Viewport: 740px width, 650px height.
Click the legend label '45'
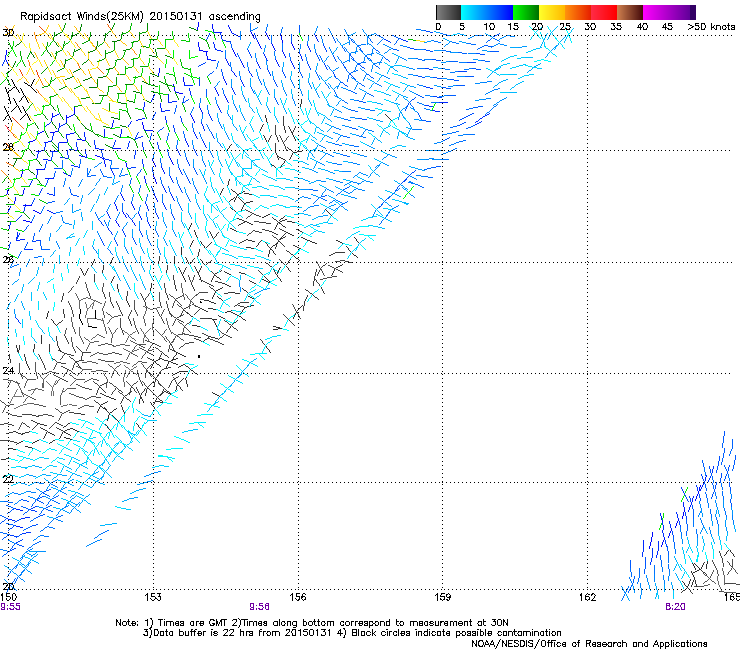click(667, 27)
